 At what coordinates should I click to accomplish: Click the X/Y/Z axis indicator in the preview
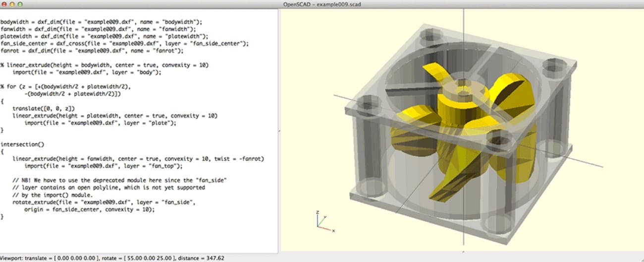tap(325, 221)
